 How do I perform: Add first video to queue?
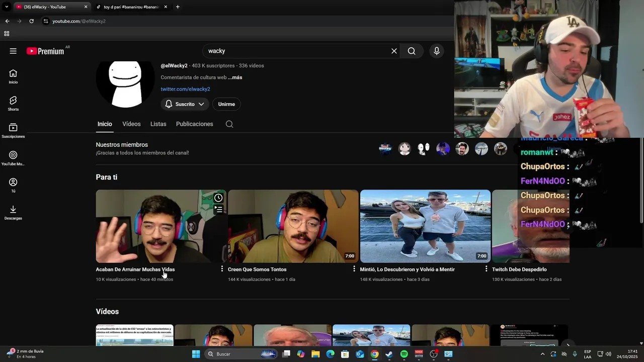(218, 209)
